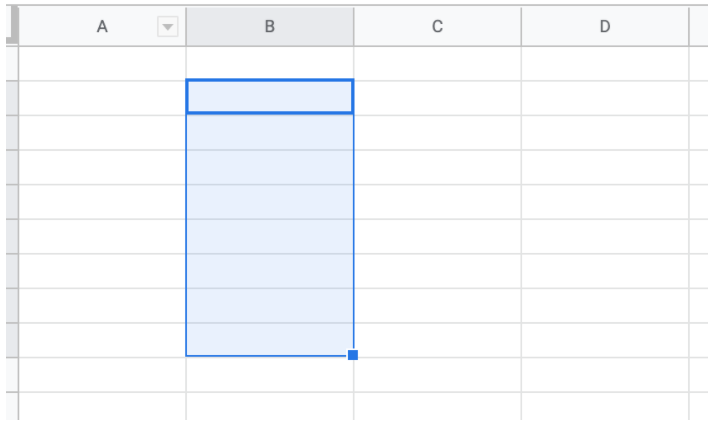The image size is (710, 422).
Task: Click column C cell right of the last highlighted cell
Action: [437, 340]
